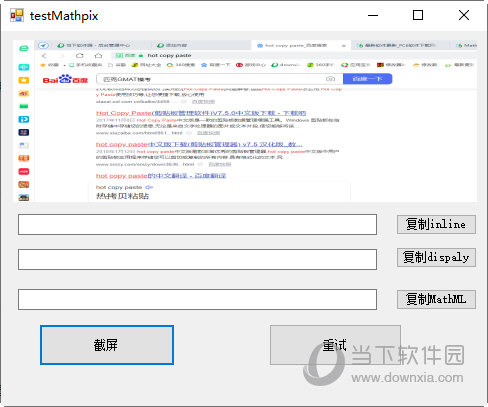Click the 截屏 screenshot button
Screen dimensions: 488x407
point(107,345)
